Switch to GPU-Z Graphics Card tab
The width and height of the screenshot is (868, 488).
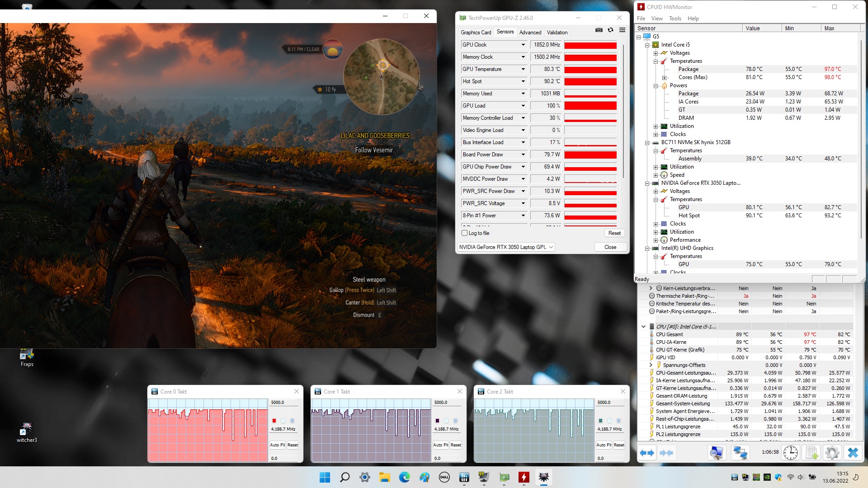click(x=476, y=32)
